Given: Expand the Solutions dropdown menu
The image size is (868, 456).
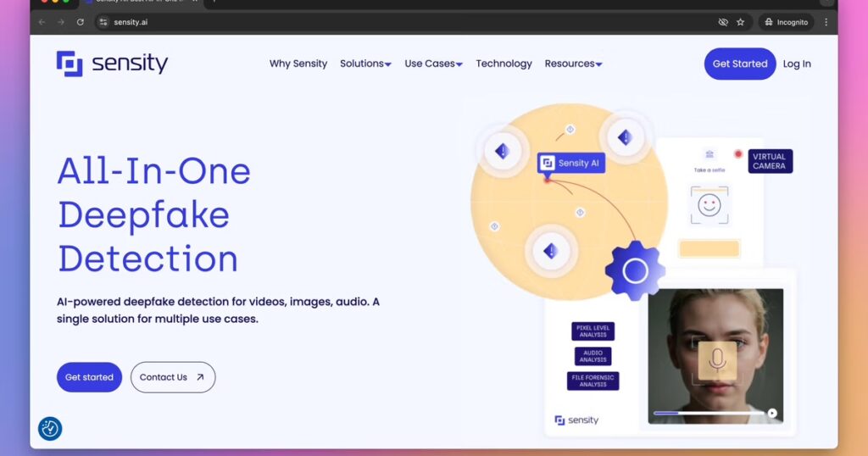Looking at the screenshot, I should click(x=365, y=64).
